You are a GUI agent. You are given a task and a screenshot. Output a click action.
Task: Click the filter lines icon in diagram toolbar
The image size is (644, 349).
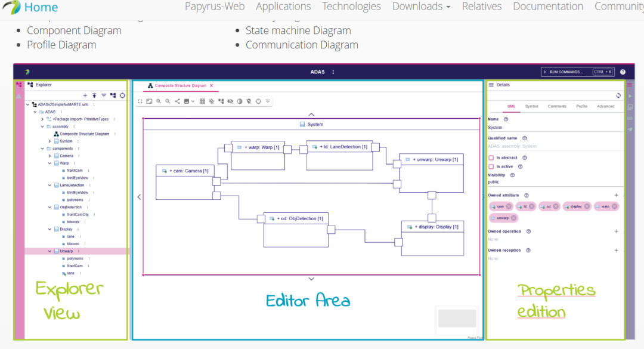pos(268,101)
